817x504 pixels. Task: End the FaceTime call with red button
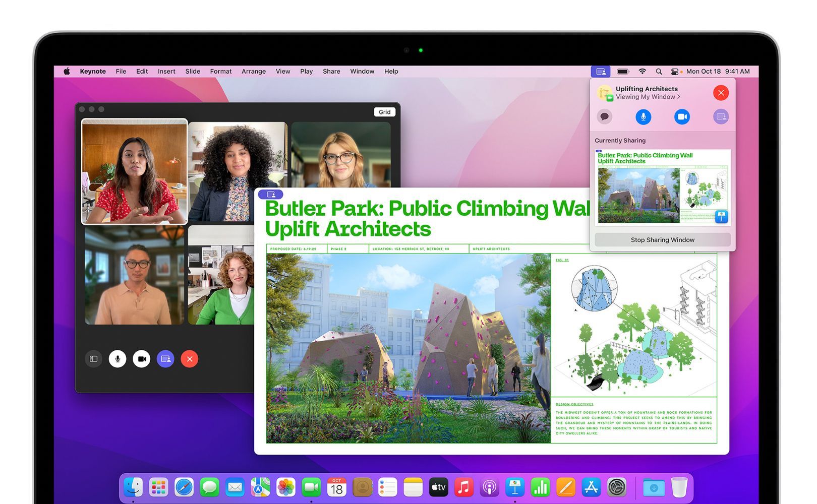pyautogui.click(x=190, y=359)
